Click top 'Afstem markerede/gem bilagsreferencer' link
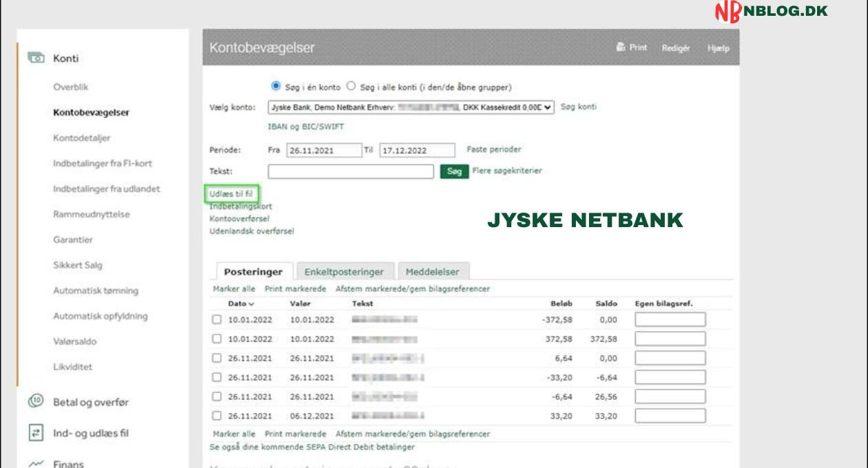Image resolution: width=868 pixels, height=468 pixels. point(413,289)
